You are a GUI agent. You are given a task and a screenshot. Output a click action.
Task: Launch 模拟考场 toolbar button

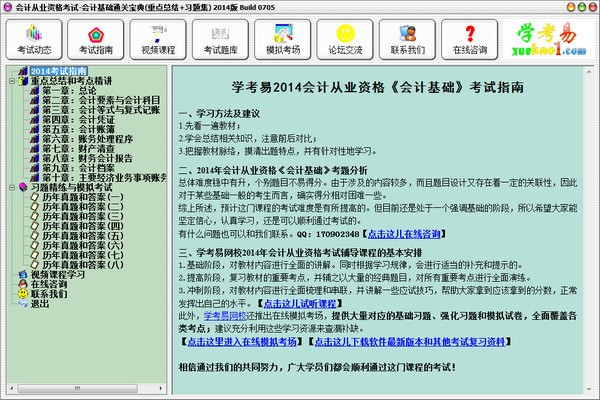(283, 40)
